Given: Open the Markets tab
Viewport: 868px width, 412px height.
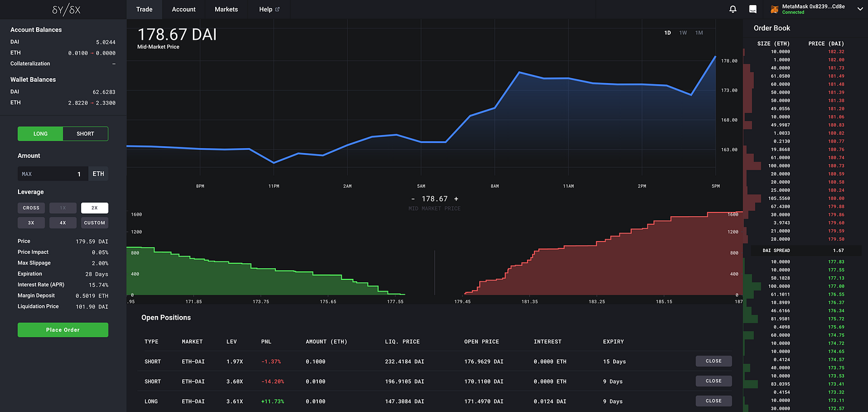Looking at the screenshot, I should pos(226,9).
